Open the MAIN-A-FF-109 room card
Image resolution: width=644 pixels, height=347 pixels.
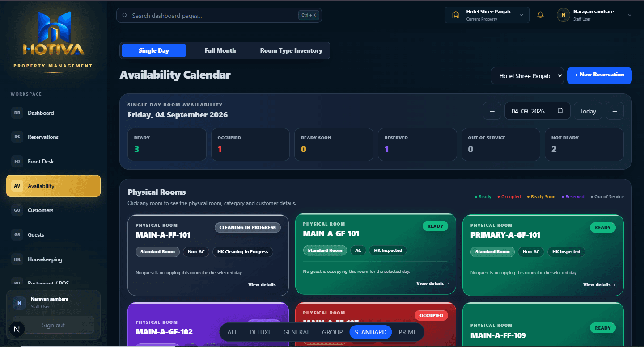(543, 325)
